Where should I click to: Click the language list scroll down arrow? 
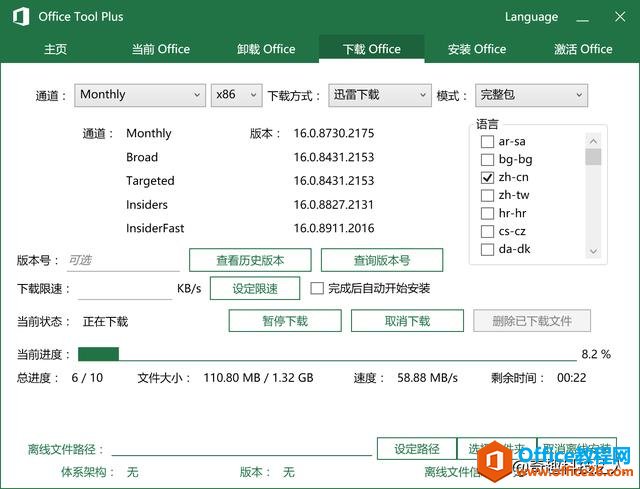[593, 251]
